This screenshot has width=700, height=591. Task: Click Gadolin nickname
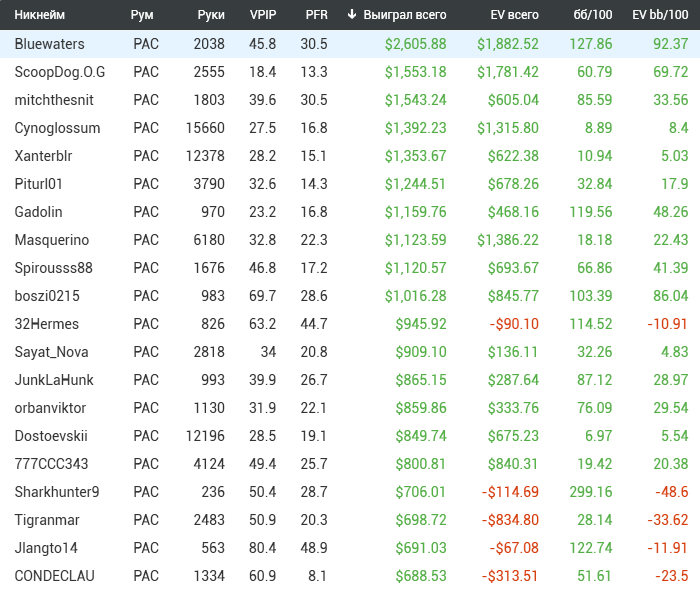[x=38, y=212]
